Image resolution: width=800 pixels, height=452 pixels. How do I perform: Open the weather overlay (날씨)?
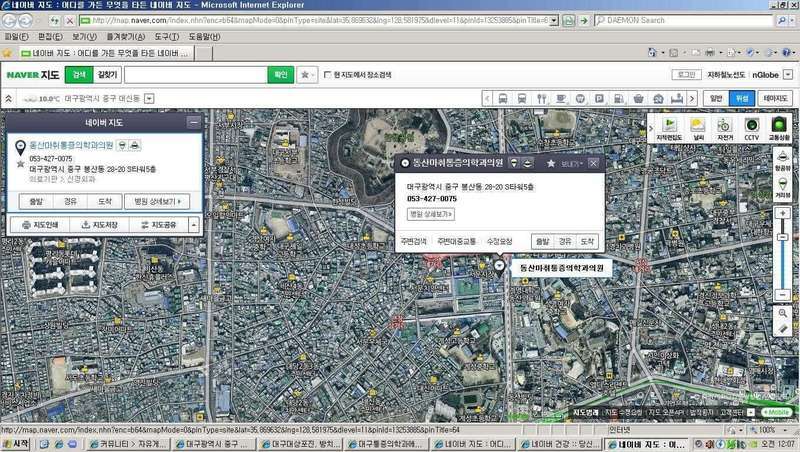(697, 129)
